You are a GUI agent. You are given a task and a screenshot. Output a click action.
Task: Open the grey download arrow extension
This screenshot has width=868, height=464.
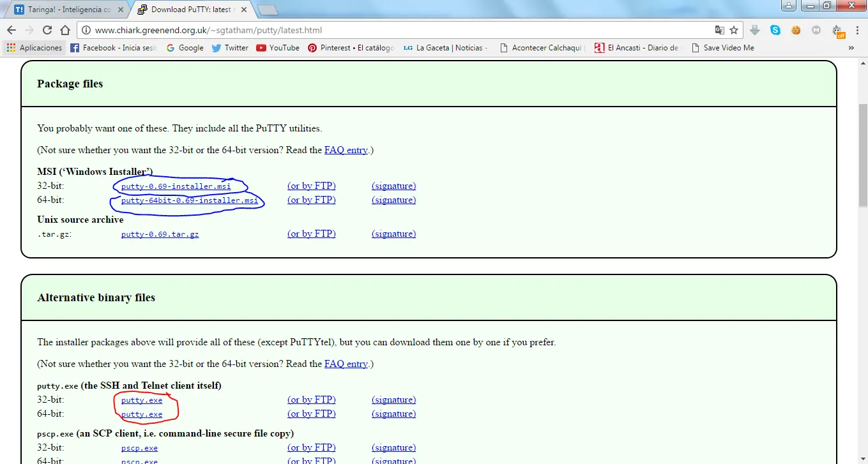[755, 30]
